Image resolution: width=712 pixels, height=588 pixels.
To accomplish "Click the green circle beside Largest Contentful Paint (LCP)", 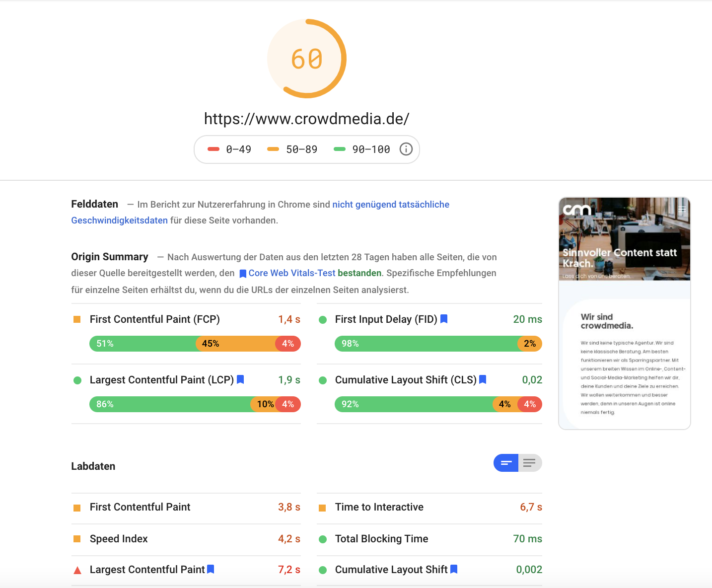I will [77, 380].
